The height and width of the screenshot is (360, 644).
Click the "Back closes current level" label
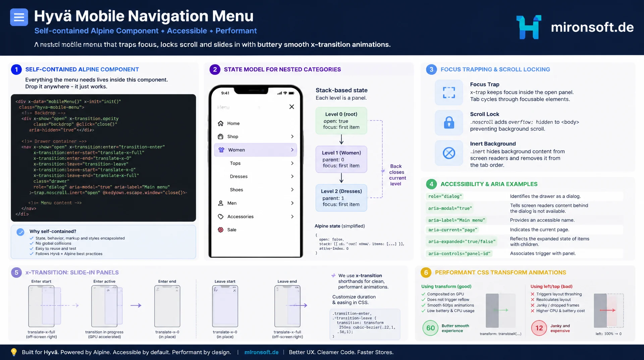397,175
